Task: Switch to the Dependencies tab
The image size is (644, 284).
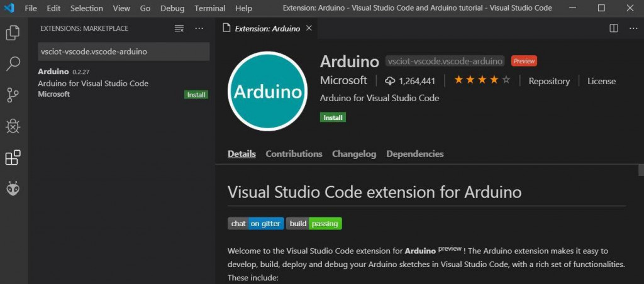Action: click(415, 154)
